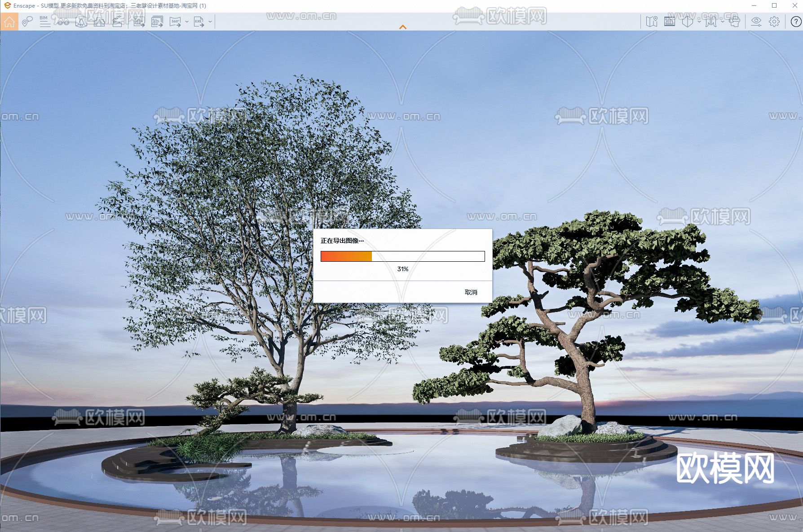
Task: Click the image export progress bar
Action: click(x=403, y=256)
